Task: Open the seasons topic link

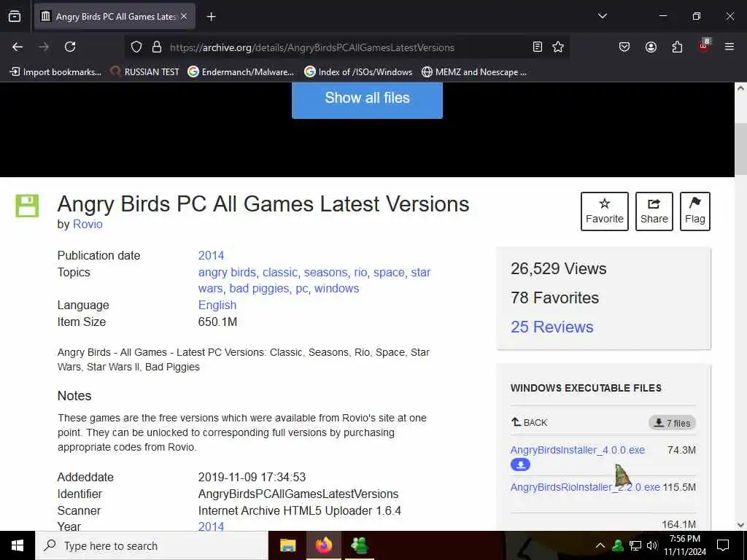Action: click(326, 273)
